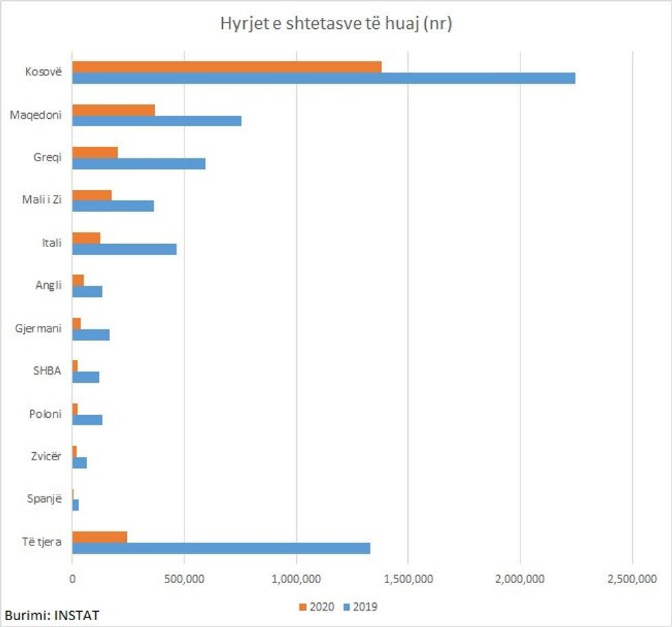Click the Poloni category label
This screenshot has width=672, height=627.
(x=45, y=414)
